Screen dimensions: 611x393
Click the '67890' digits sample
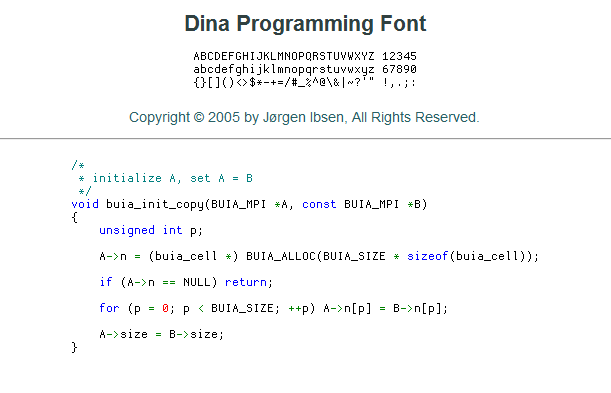[x=399, y=69]
